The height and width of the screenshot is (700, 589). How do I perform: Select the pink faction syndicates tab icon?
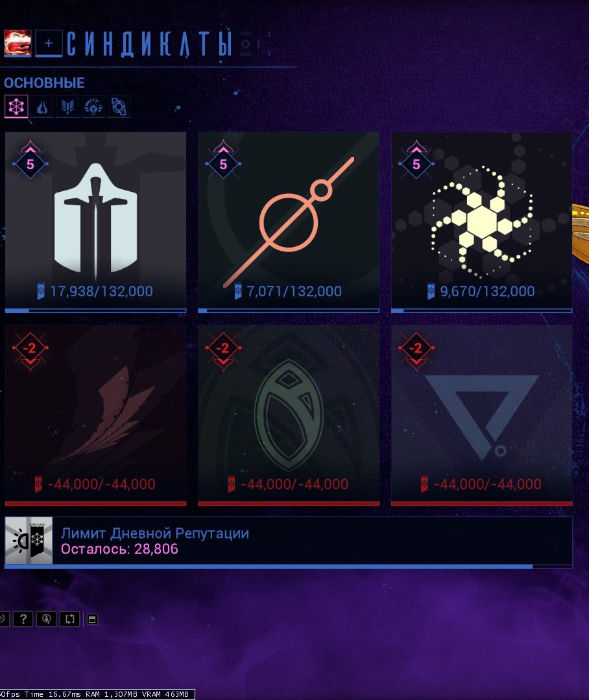pos(16,106)
